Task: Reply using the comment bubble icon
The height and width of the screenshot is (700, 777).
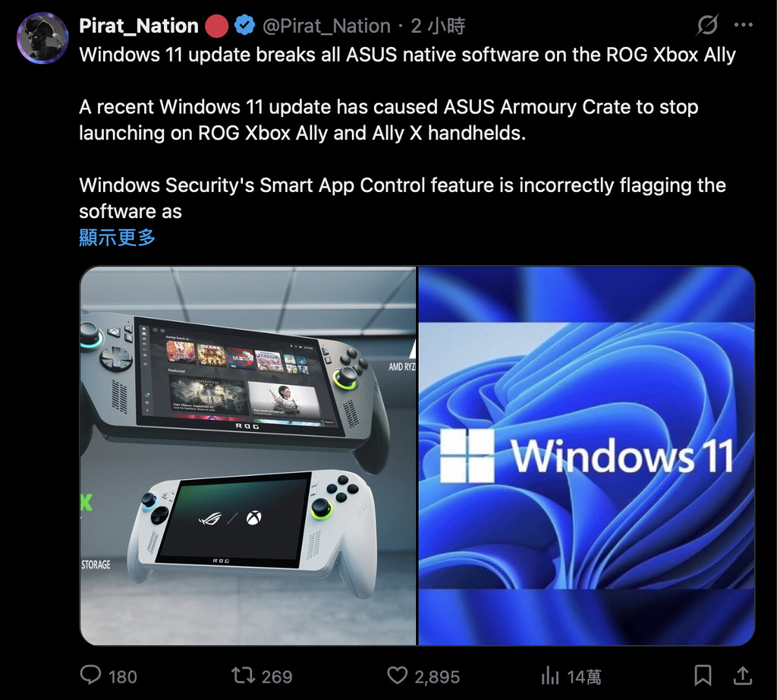Action: tap(91, 675)
